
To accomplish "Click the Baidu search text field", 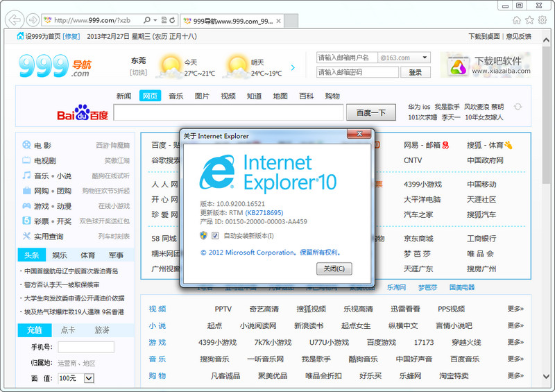I will pyautogui.click(x=229, y=112).
